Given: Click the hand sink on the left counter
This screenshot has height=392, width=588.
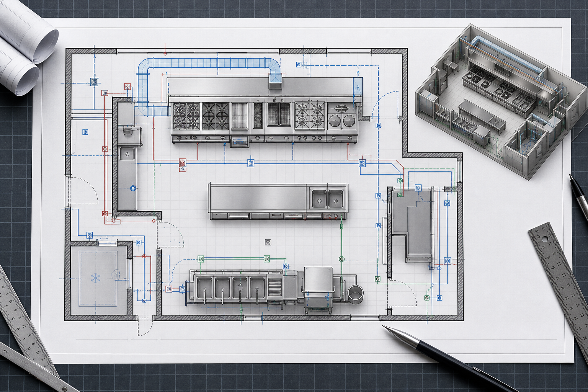Looking at the screenshot, I should click(x=127, y=154).
